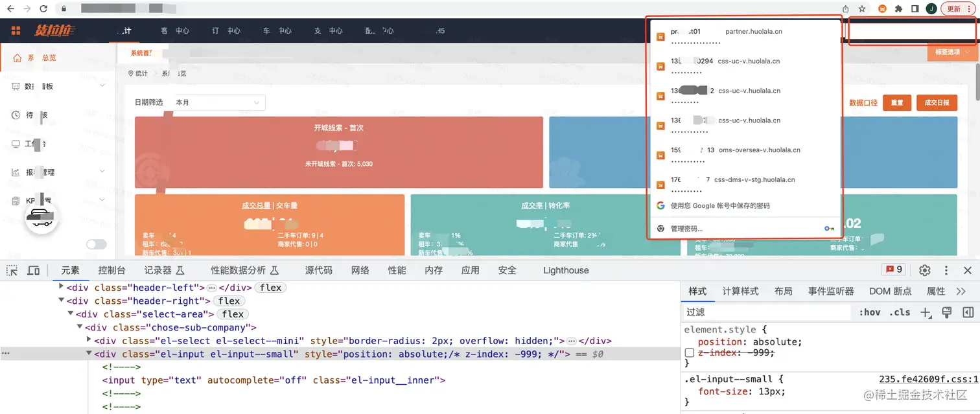Viewport: 980px width, 414px height.
Task: Open DevTools settings gear
Action: 925,270
